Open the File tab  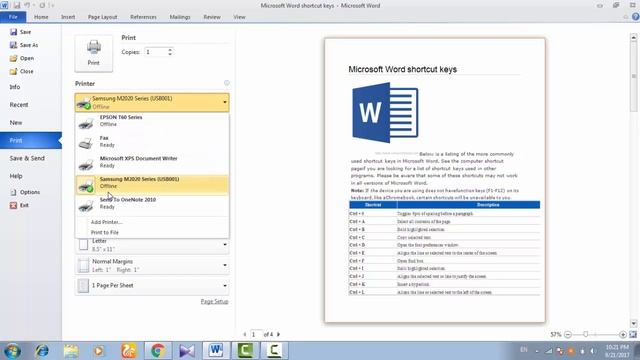click(13, 17)
